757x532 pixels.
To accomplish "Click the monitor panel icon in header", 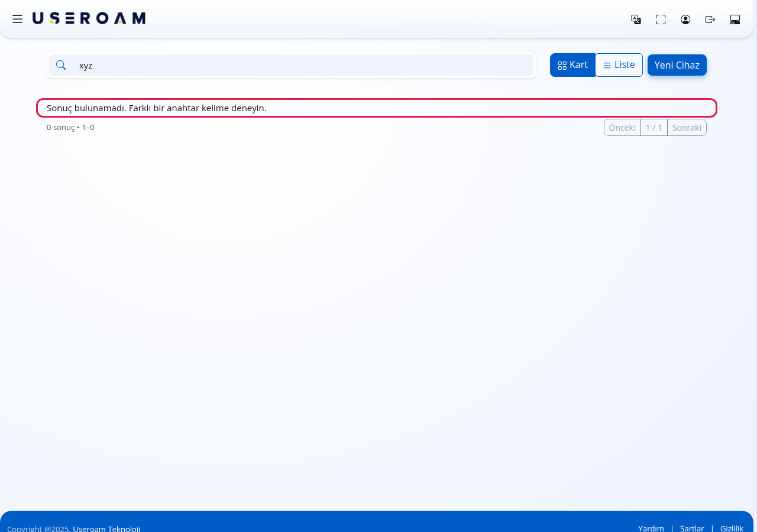I will (735, 20).
